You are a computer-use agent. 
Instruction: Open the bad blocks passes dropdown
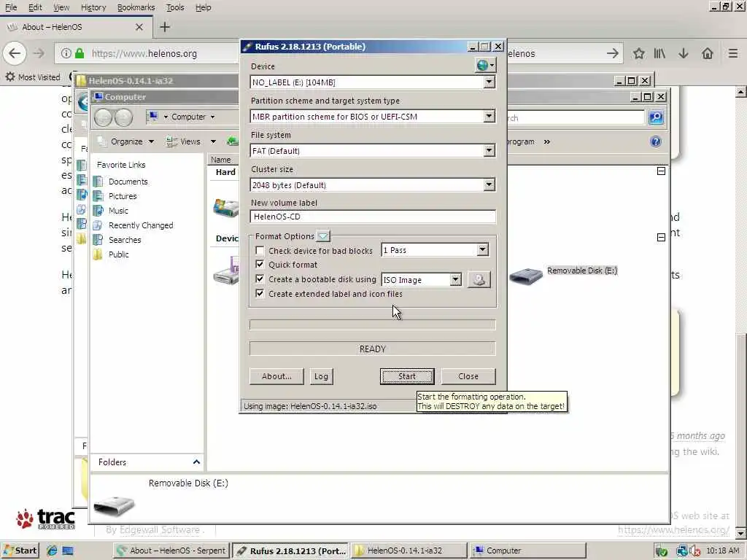[x=483, y=249]
